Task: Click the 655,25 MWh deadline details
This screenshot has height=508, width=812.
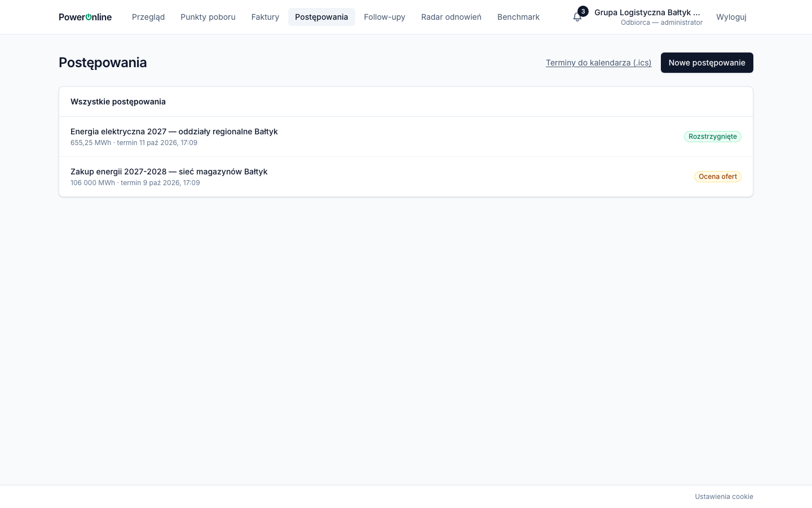Action: [134, 143]
